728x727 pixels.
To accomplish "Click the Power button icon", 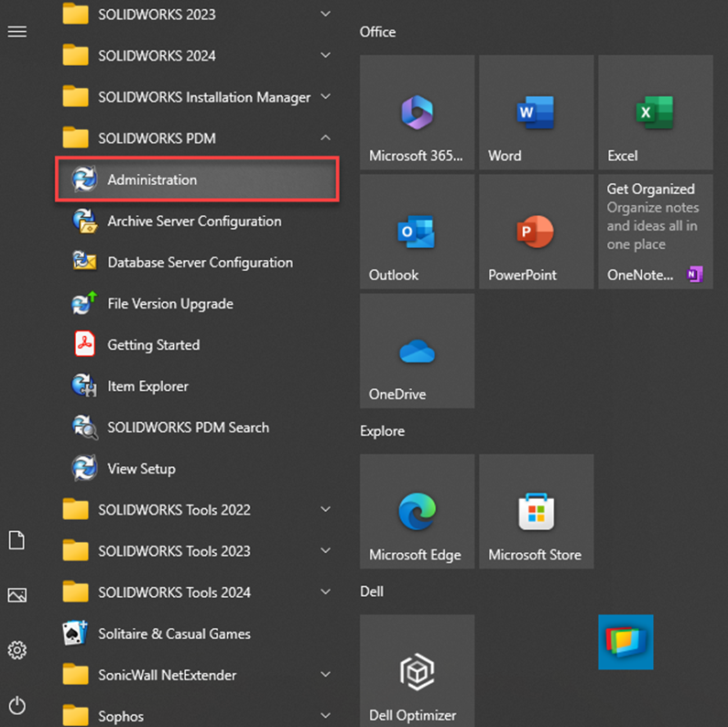I will [17, 705].
